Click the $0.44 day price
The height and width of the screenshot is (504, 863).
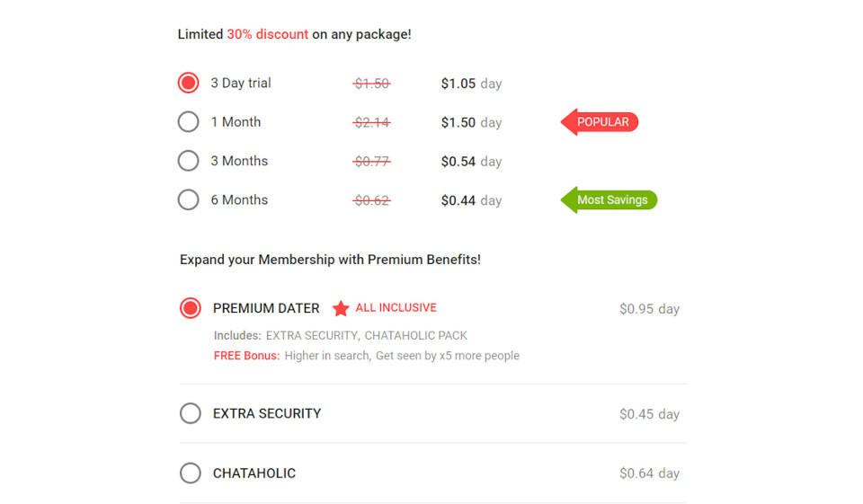pos(471,200)
